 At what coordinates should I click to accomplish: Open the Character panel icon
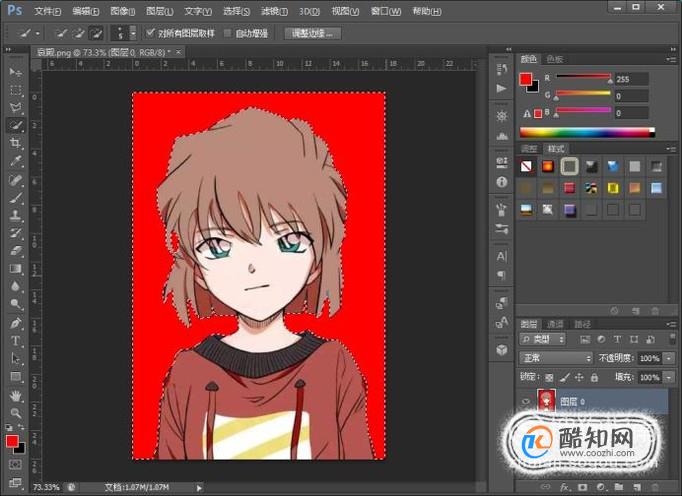pos(501,256)
